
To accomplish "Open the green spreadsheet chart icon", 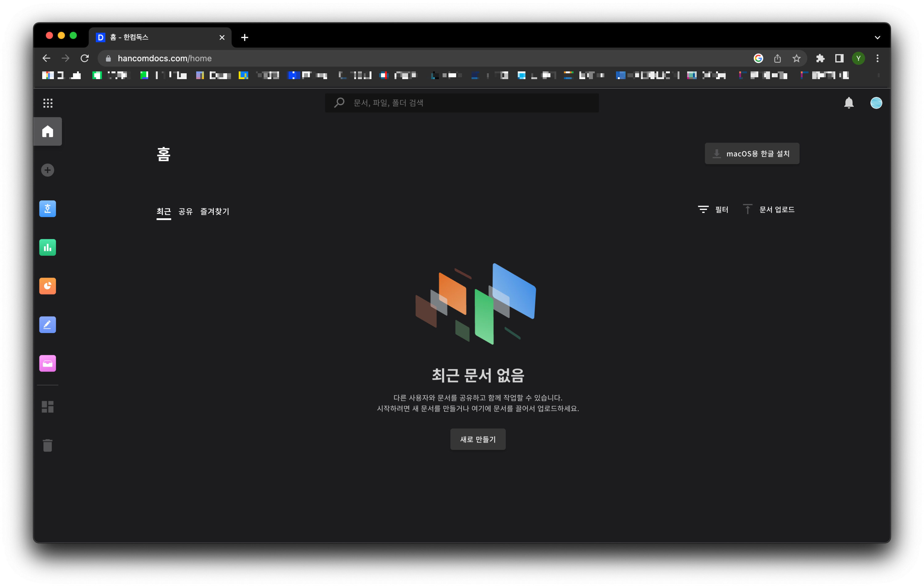I will (x=47, y=248).
